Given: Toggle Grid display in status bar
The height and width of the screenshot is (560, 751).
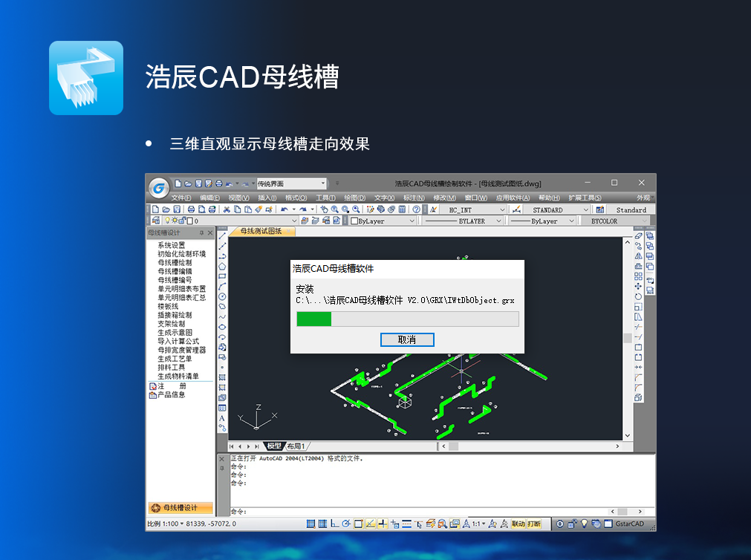Looking at the screenshot, I should [x=323, y=524].
